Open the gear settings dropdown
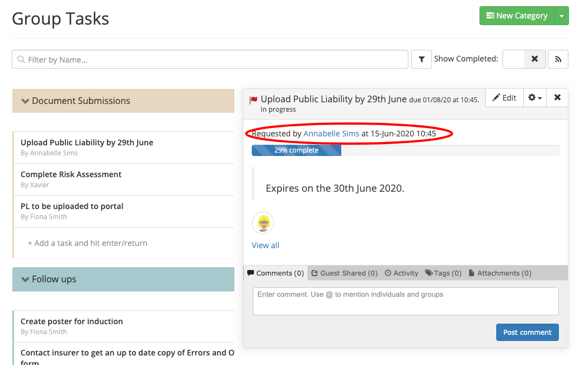This screenshot has width=588, height=365. (535, 98)
